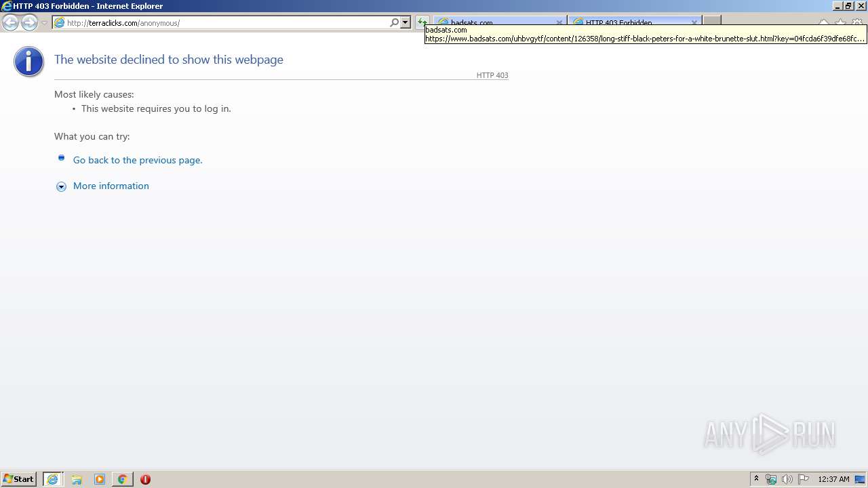Viewport: 868px width, 488px height.
Task: Click Go back to the previous page link
Action: click(x=138, y=160)
